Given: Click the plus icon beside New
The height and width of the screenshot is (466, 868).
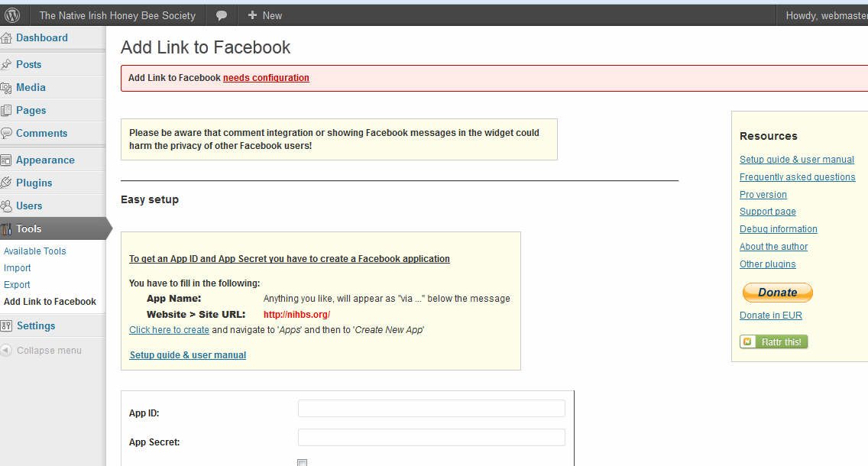Looking at the screenshot, I should click(252, 15).
